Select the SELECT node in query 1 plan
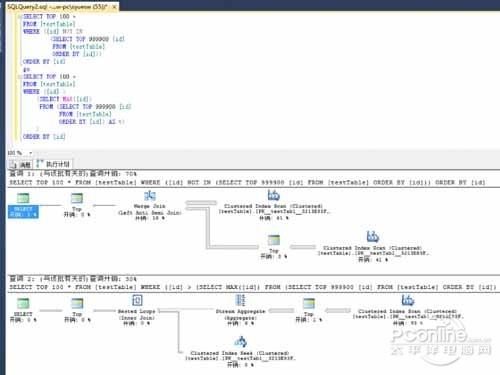 [x=23, y=206]
